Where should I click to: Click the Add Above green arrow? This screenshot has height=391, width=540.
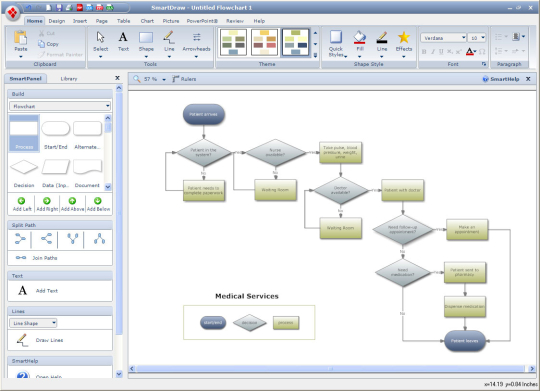coord(72,201)
